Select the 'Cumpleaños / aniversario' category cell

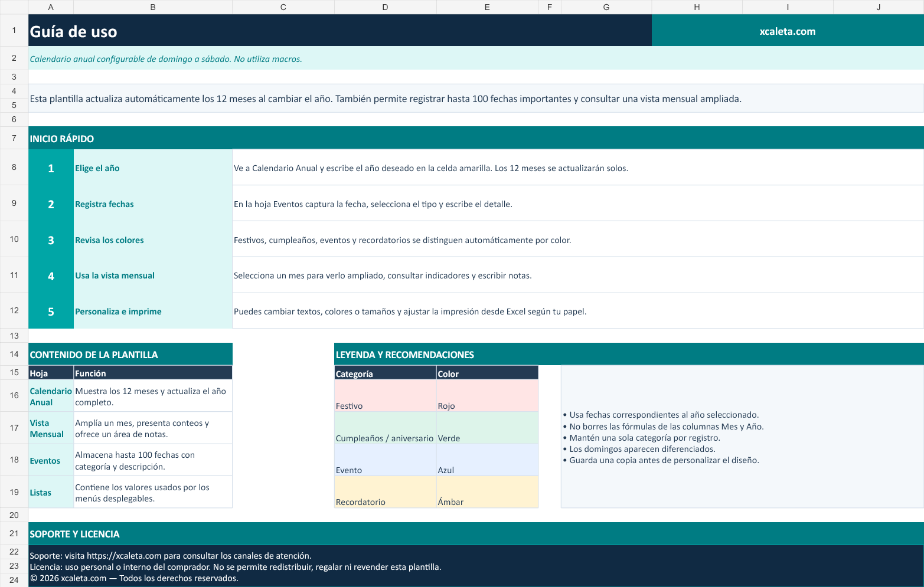pos(385,428)
